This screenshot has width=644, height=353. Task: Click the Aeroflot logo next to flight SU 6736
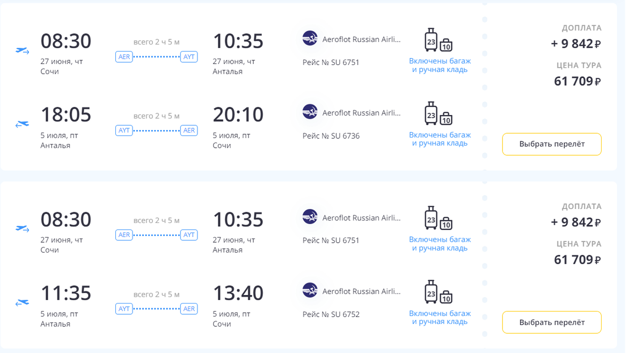pos(310,112)
